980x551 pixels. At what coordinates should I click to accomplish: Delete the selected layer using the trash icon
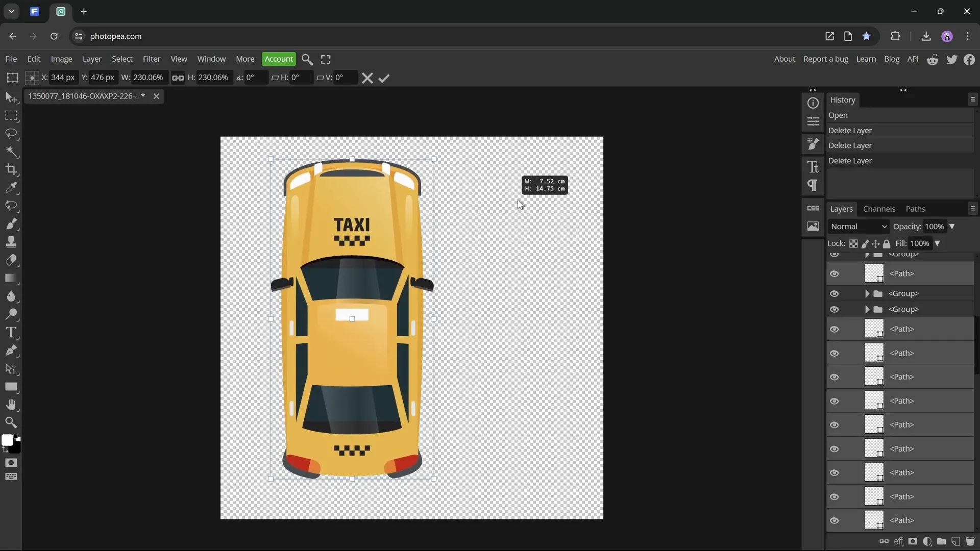pos(971,542)
